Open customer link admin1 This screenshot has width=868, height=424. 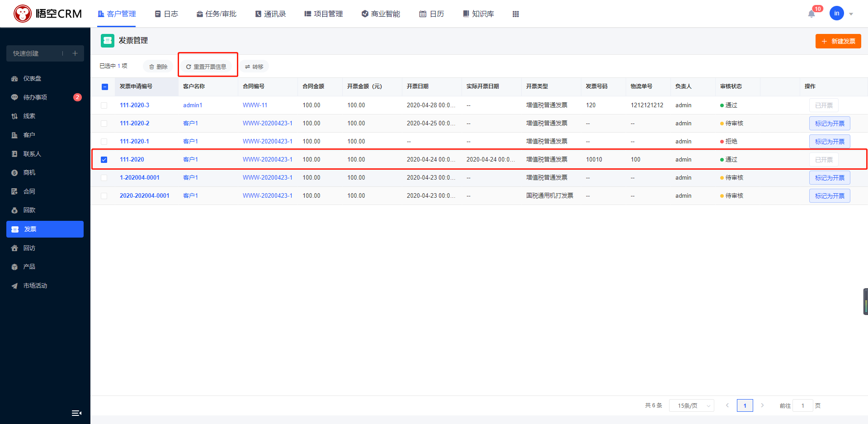193,105
